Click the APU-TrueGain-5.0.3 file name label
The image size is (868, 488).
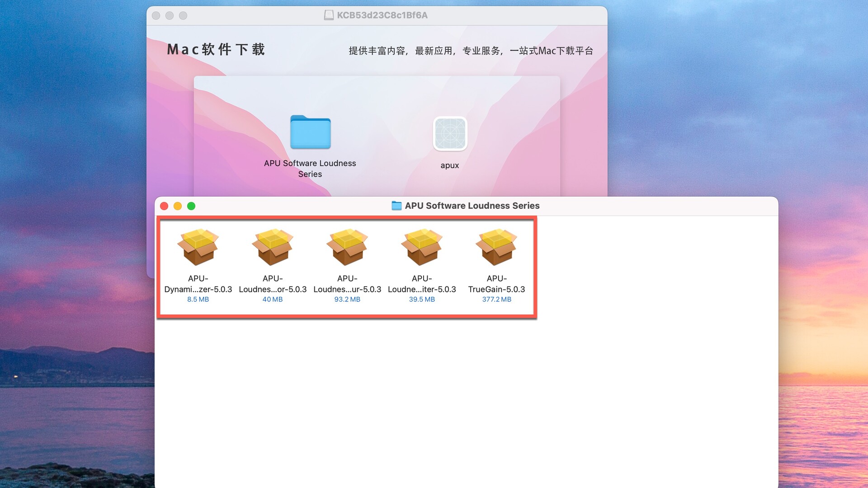point(496,284)
